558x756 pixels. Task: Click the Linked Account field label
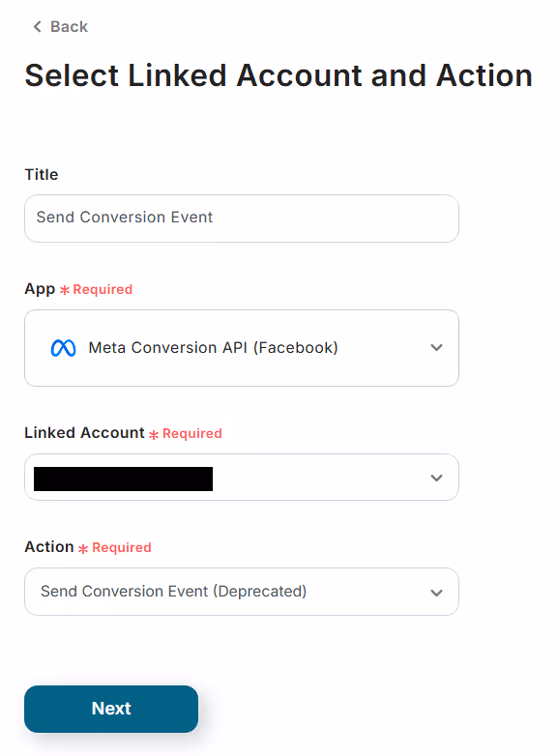click(x=84, y=432)
